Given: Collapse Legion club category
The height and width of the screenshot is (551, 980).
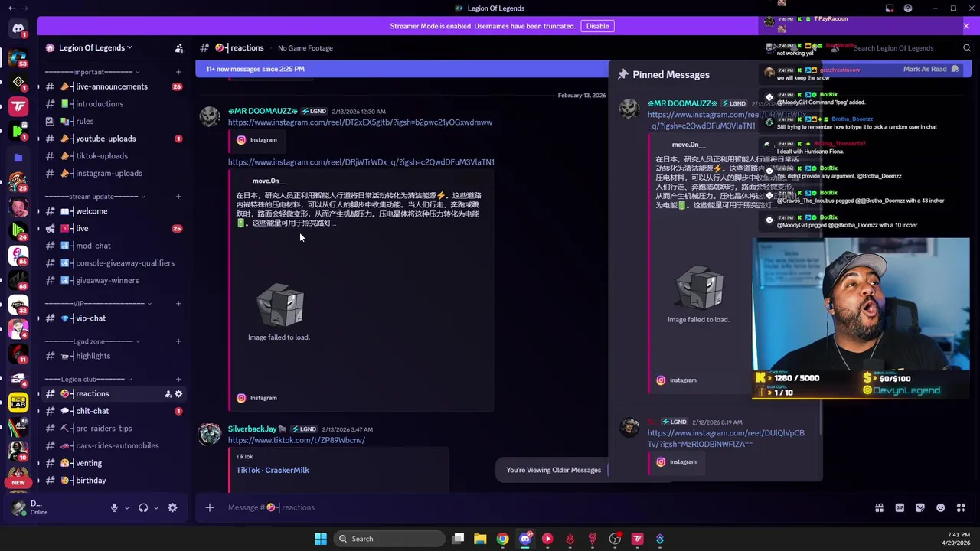Looking at the screenshot, I should pyautogui.click(x=88, y=379).
